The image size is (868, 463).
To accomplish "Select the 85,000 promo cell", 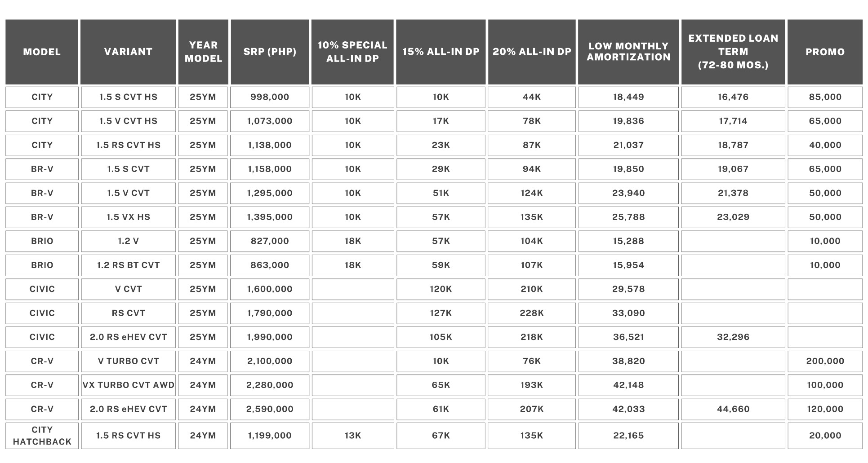I will coord(824,97).
